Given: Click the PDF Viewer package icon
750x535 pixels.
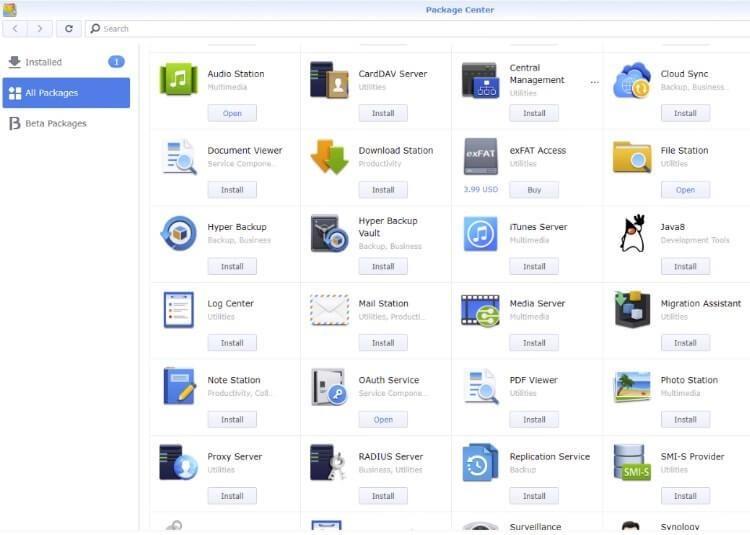Looking at the screenshot, I should (x=481, y=386).
